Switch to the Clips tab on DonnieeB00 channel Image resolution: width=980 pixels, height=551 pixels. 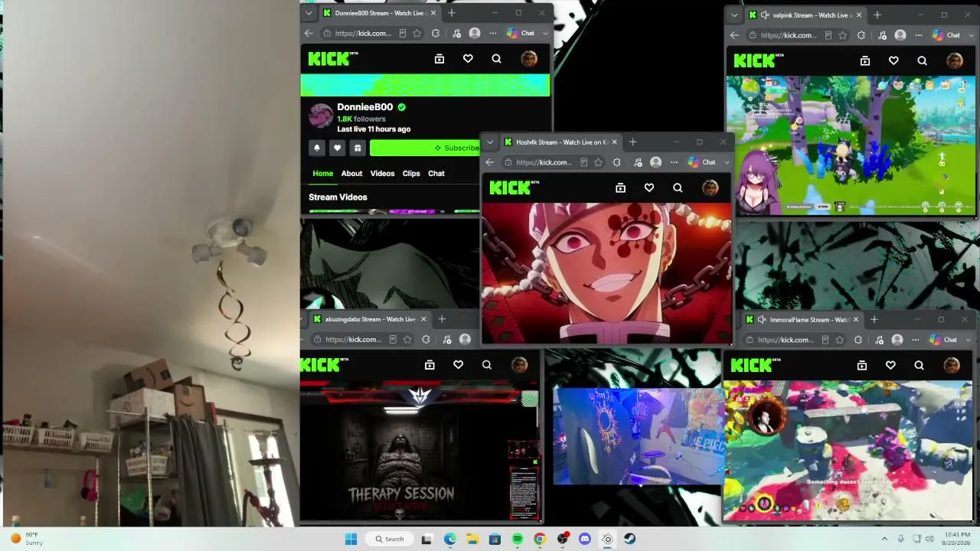pyautogui.click(x=411, y=174)
